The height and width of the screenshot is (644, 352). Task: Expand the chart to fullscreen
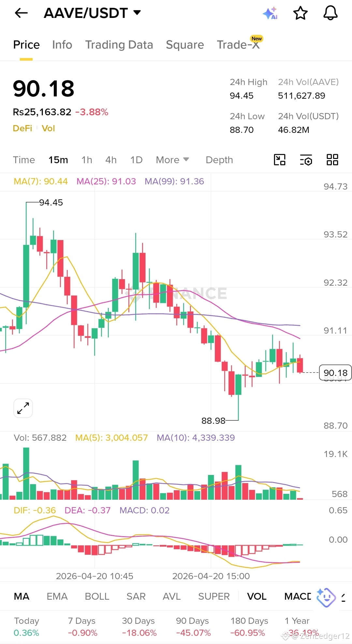coord(23,408)
